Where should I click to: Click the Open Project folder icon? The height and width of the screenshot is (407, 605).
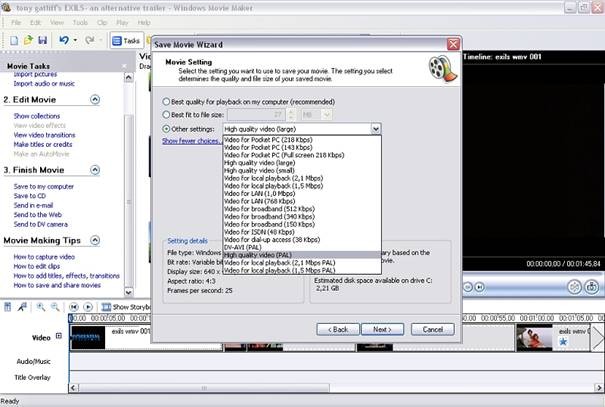(x=28, y=40)
